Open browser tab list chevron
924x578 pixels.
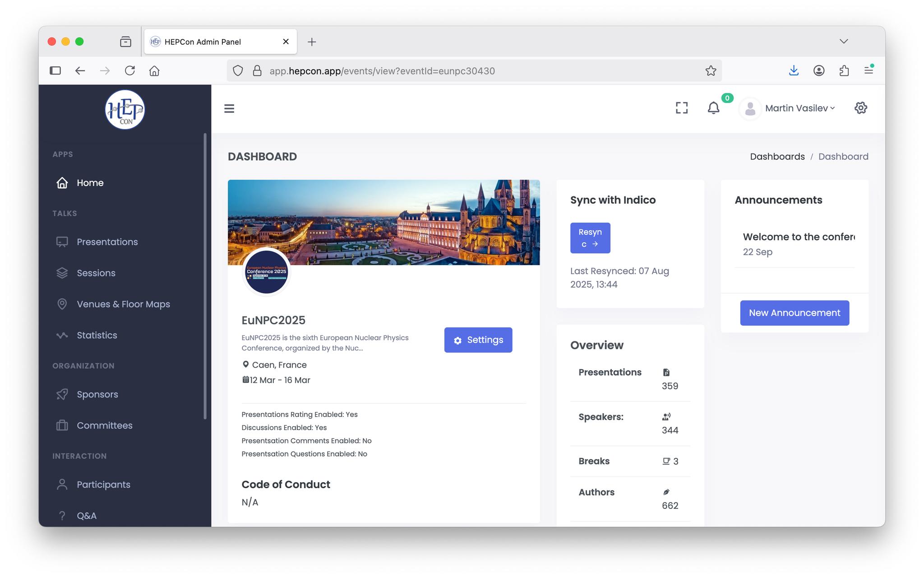click(x=843, y=42)
